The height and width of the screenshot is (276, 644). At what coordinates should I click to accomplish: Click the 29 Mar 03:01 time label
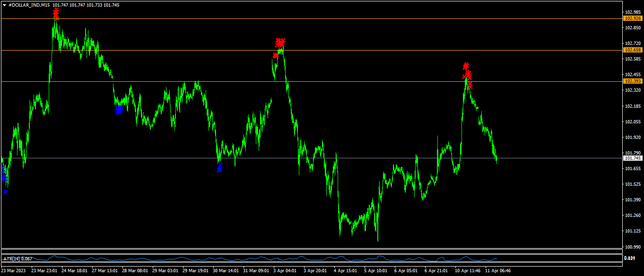[x=165, y=271]
